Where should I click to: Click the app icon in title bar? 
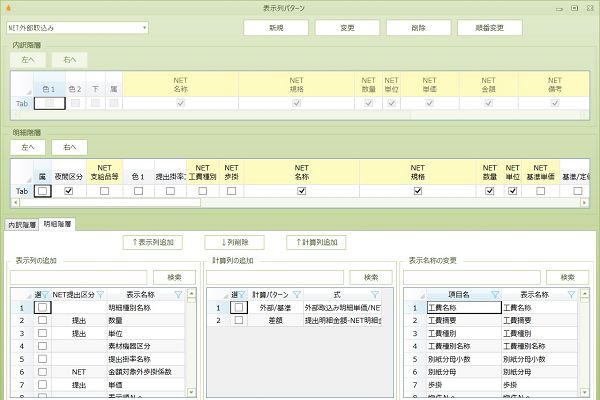click(8, 8)
